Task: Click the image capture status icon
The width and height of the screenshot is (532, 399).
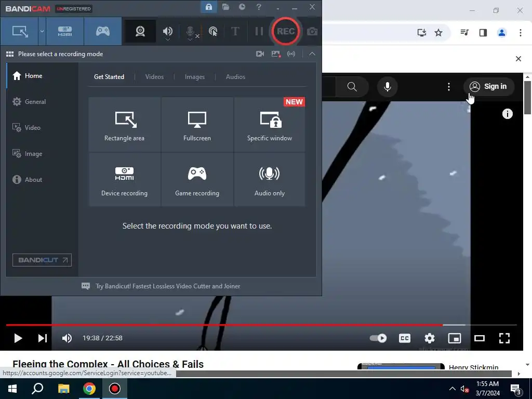Action: tap(276, 54)
